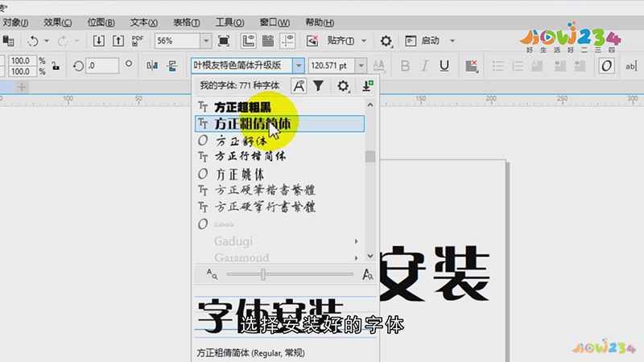Expand the undo history dropdown arrow

pos(47,41)
